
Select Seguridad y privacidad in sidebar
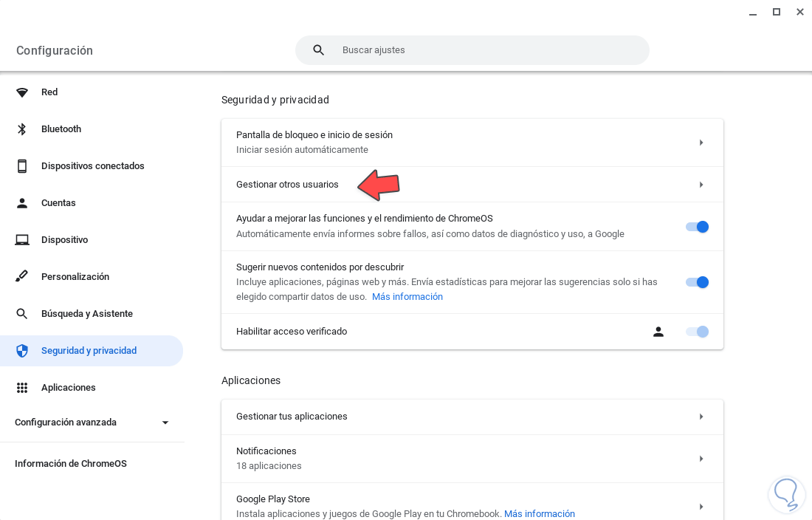point(89,351)
